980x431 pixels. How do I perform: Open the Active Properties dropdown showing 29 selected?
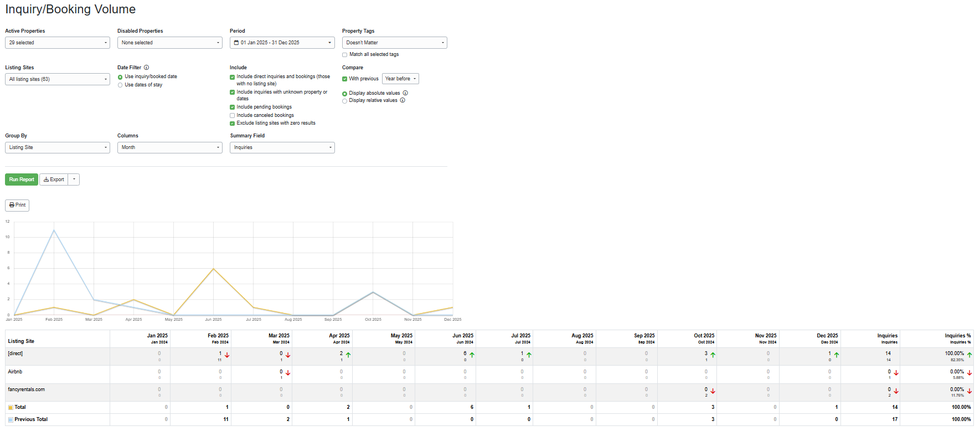point(58,43)
